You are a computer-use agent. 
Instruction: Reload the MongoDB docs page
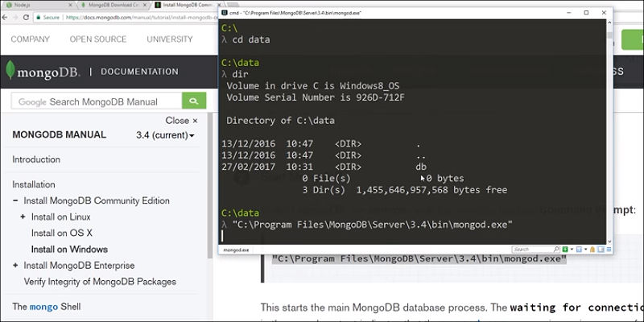[26, 17]
